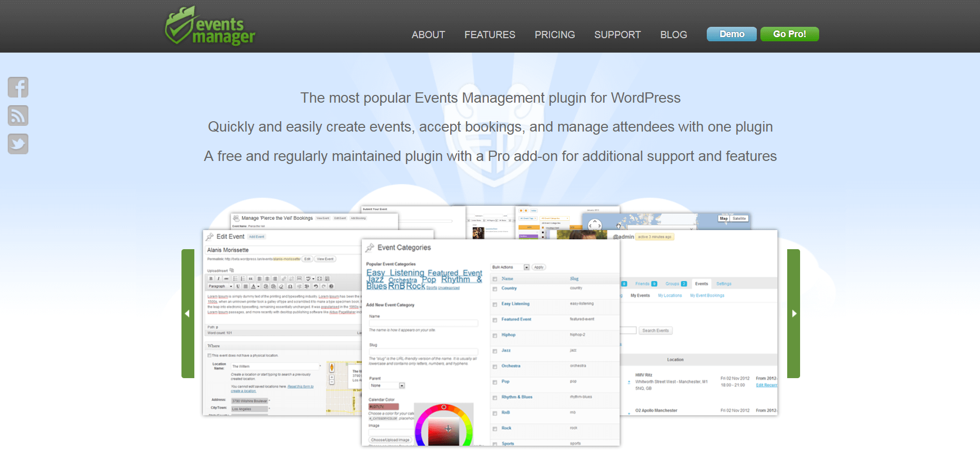Open SUPPORT in the top navigation

[x=618, y=35]
